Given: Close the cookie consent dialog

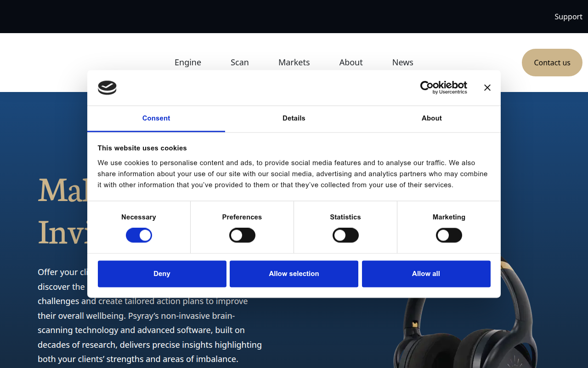Looking at the screenshot, I should click(x=487, y=87).
